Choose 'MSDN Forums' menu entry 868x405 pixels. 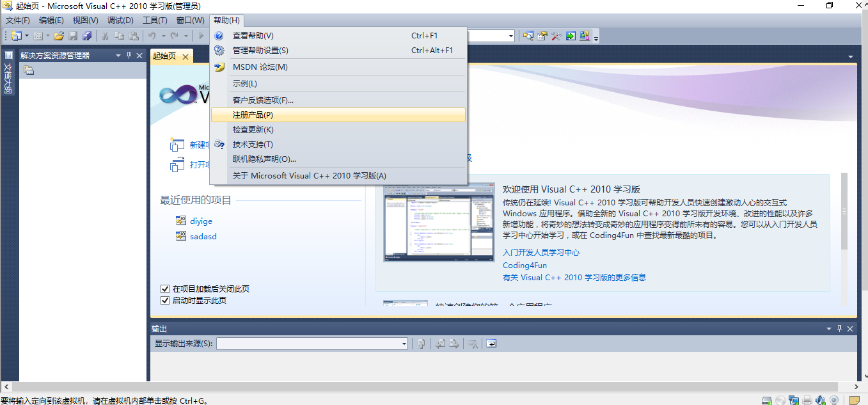338,67
